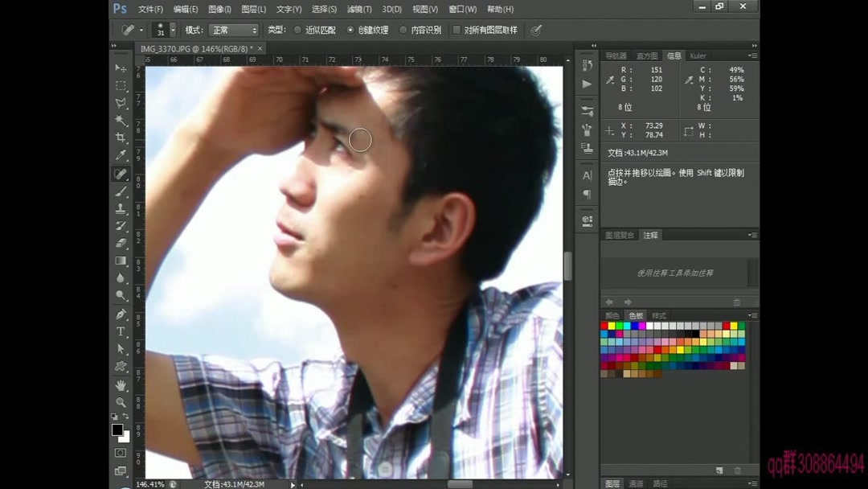
Task: Select the Move tool
Action: tap(122, 68)
